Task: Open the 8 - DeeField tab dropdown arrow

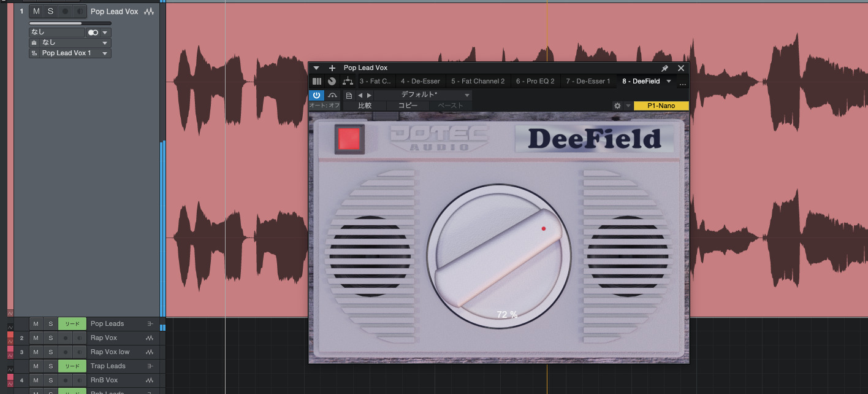Action: click(669, 81)
